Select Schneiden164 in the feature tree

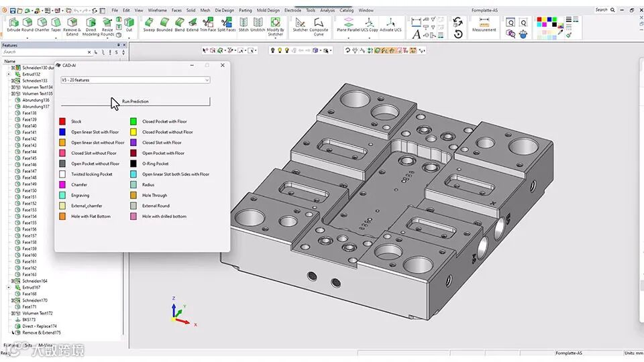click(34, 281)
